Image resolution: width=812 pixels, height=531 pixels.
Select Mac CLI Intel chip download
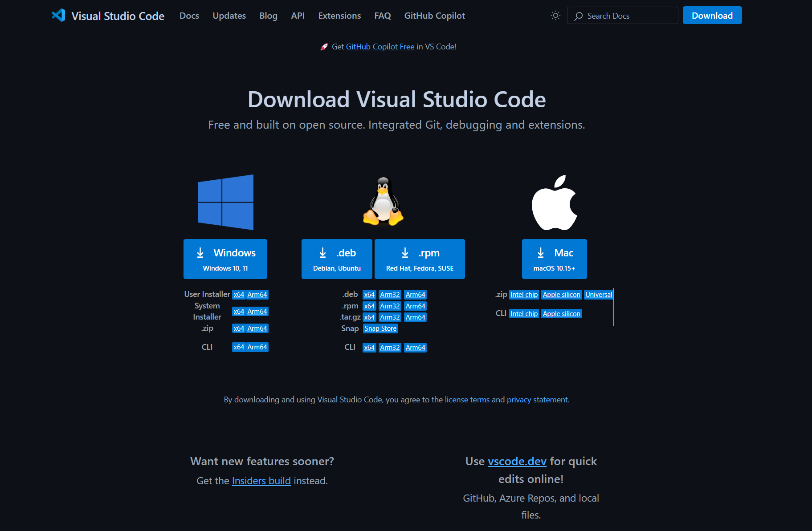pos(524,314)
